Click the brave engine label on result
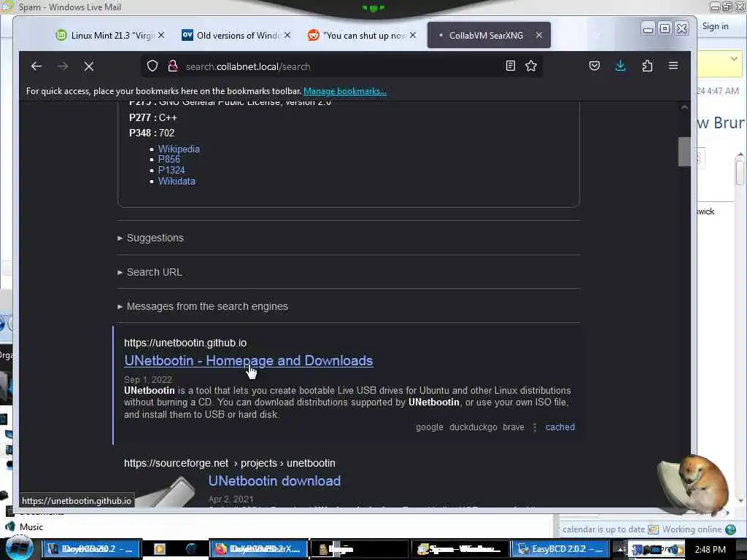Viewport: 747px width, 560px height. [x=513, y=427]
